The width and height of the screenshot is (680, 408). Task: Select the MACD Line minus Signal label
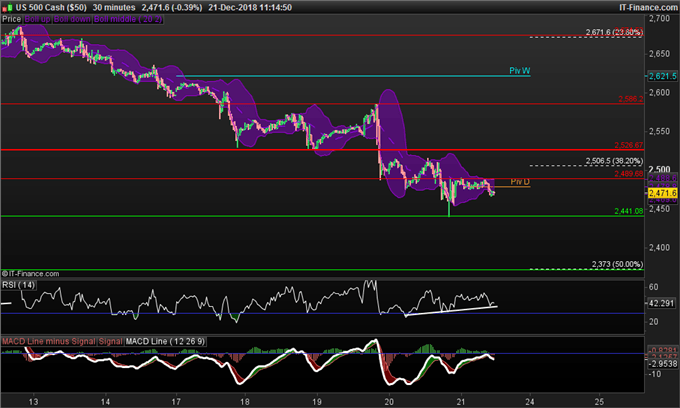[x=49, y=342]
